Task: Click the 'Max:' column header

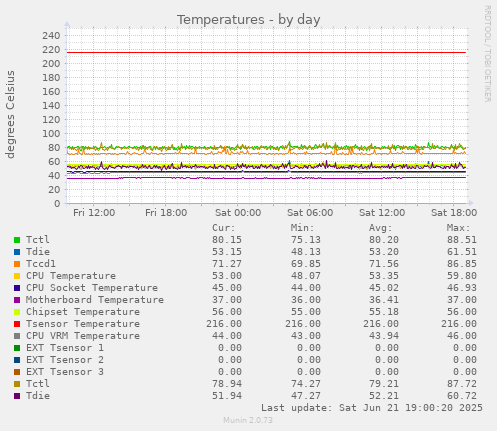Action: coord(459,228)
